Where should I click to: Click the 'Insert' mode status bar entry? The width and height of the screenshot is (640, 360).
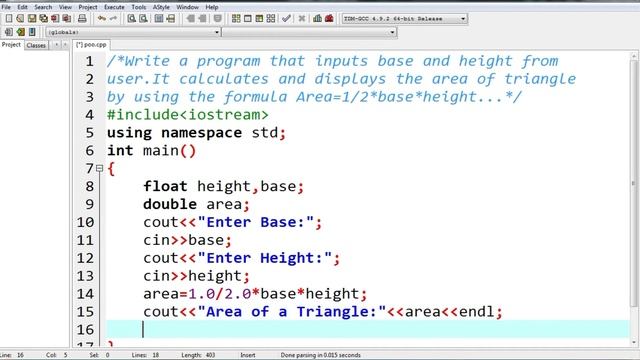(247, 355)
